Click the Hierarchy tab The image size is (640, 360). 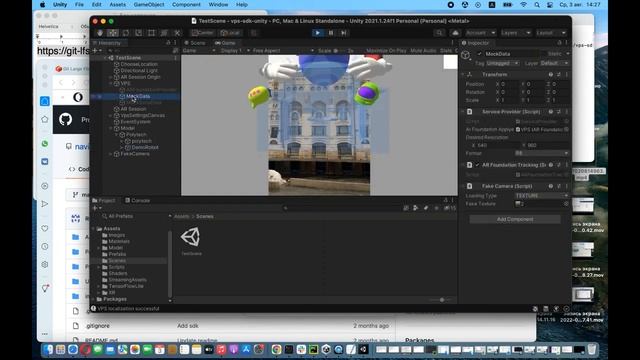(x=107, y=43)
